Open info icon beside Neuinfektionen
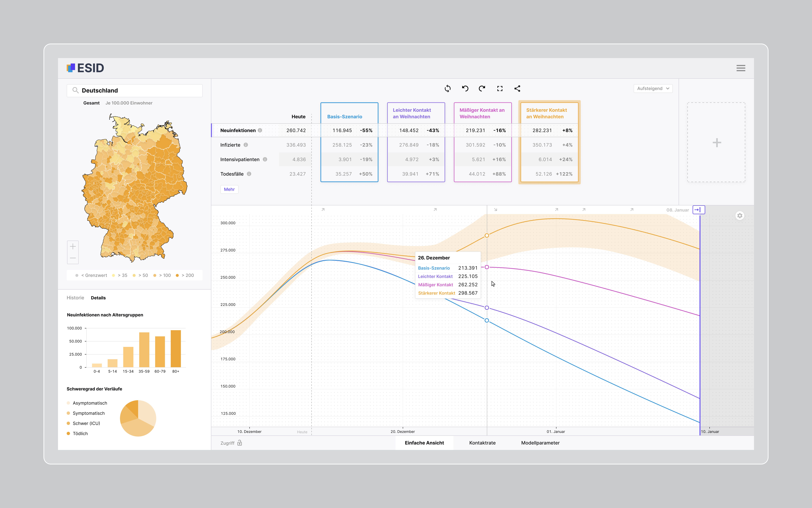812x508 pixels. [x=260, y=130]
